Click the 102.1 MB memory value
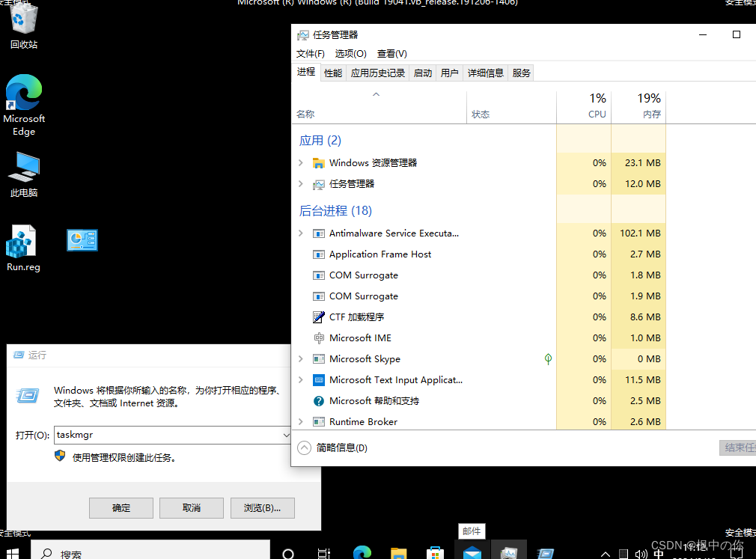756x559 pixels. [x=640, y=233]
